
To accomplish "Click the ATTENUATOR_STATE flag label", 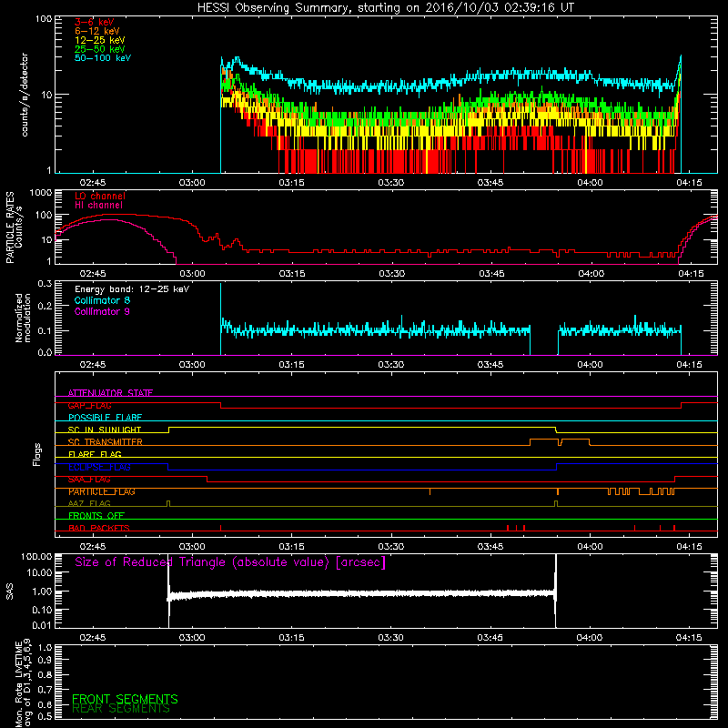I will click(x=110, y=393).
